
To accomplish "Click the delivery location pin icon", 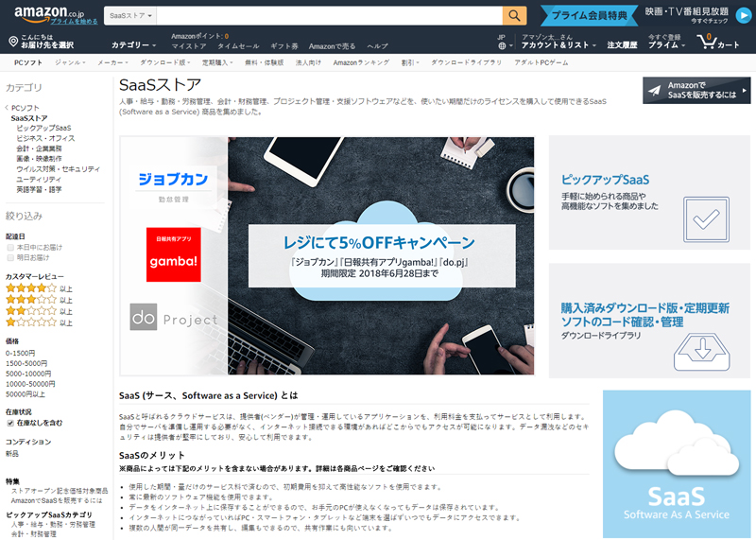I will pyautogui.click(x=13, y=42).
